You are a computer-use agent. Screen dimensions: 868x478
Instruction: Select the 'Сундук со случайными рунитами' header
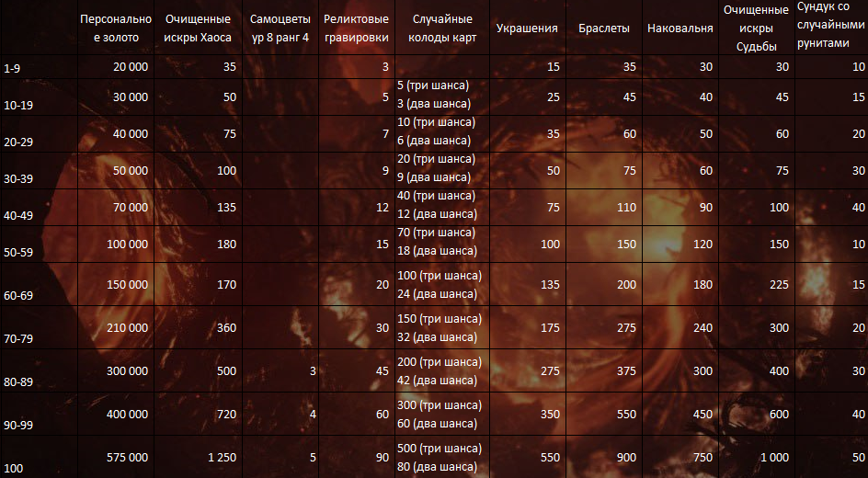point(830,25)
